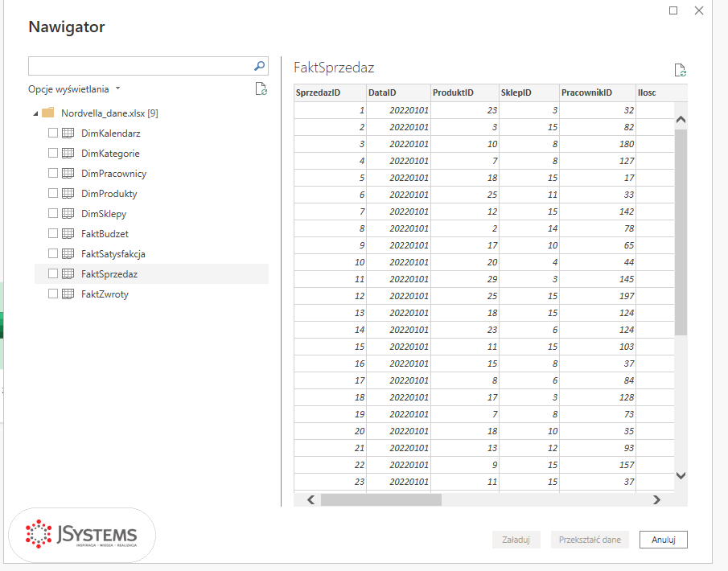Select the FaktZwroty table name
This screenshot has height=571, width=728.
tap(105, 294)
